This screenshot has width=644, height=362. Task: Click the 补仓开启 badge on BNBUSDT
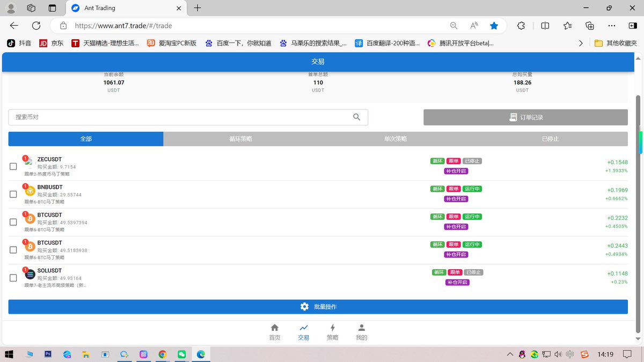[456, 199]
